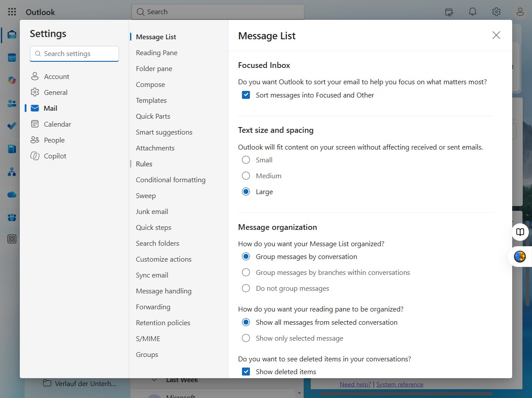Open the Forwarding settings page

tap(153, 307)
